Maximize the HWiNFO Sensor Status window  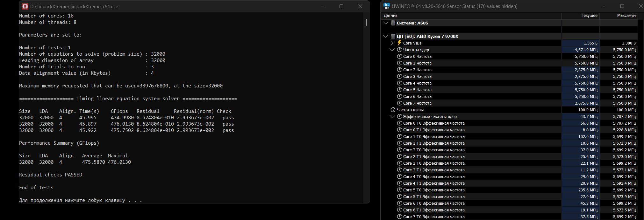tap(622, 6)
